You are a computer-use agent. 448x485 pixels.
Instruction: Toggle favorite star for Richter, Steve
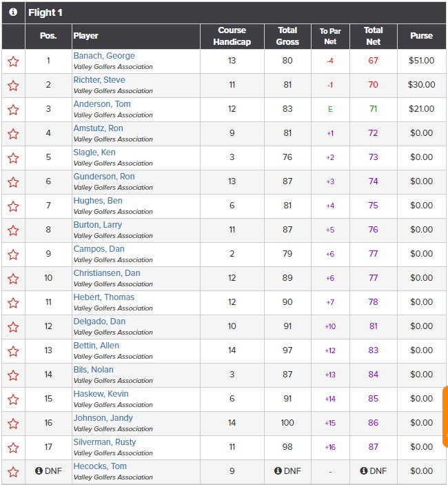point(13,86)
